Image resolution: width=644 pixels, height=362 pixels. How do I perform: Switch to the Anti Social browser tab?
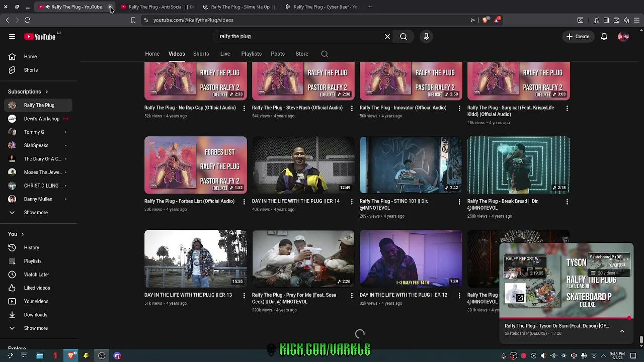[156, 7]
